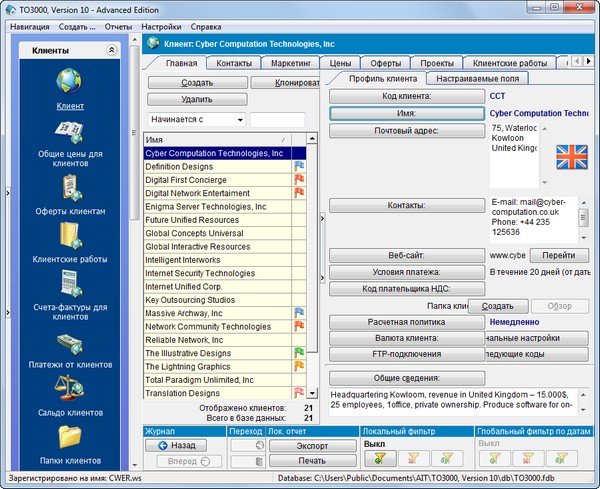Click the United Kingdom flag image

tap(572, 156)
